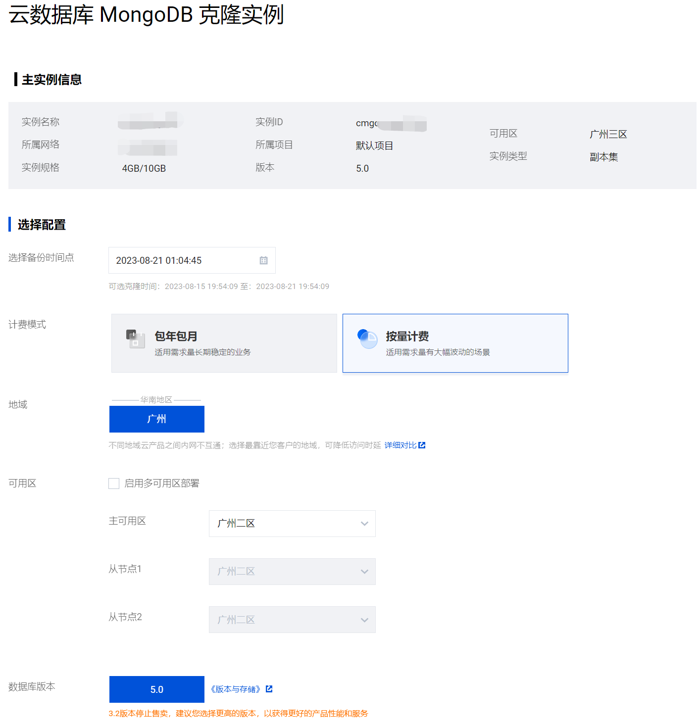Click 广州三区 availability zone value

click(x=608, y=134)
